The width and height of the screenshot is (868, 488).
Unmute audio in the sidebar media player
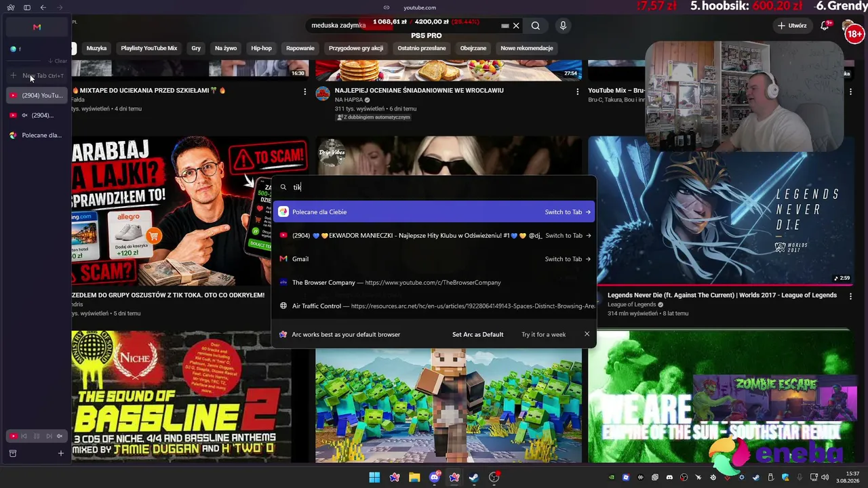pyautogui.click(x=60, y=436)
